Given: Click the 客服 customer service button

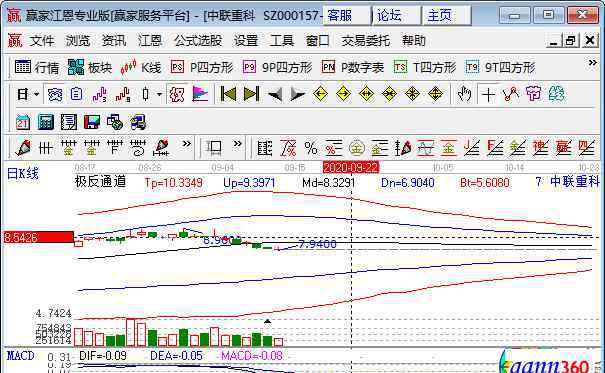Looking at the screenshot, I should [x=347, y=16].
